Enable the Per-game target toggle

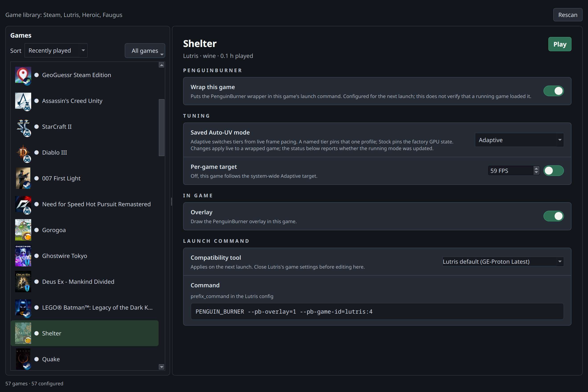[553, 171]
